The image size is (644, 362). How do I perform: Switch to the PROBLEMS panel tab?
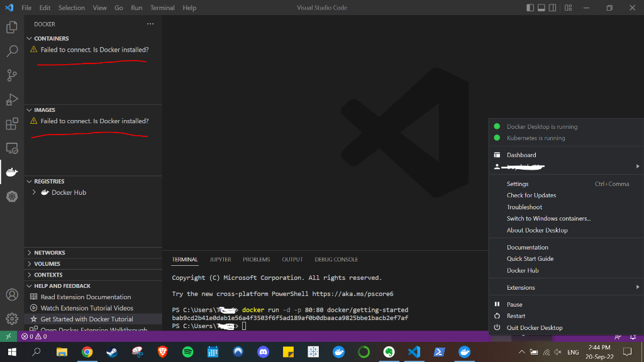[x=257, y=260]
